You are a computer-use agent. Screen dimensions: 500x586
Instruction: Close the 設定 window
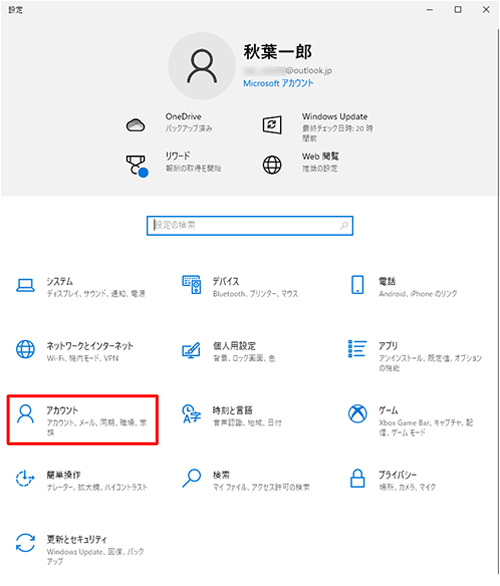pyautogui.click(x=486, y=10)
